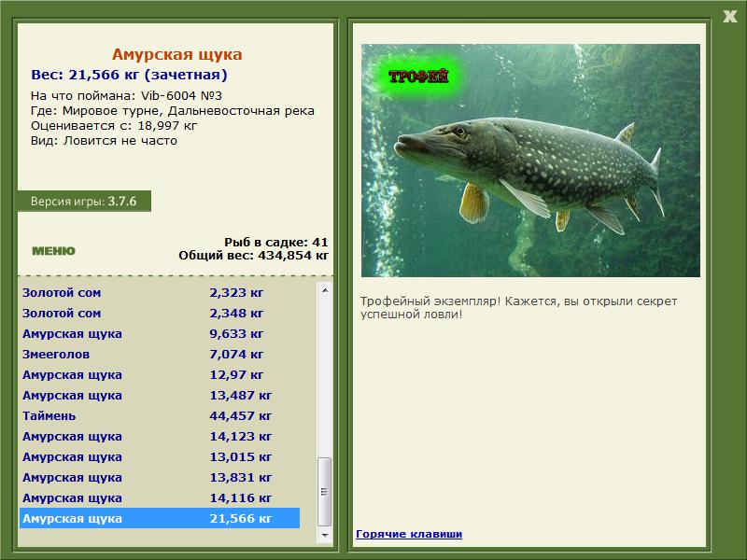Click the 'Где: Мировое турне, Дальневосточная река' line
747x560 pixels.
point(173,111)
